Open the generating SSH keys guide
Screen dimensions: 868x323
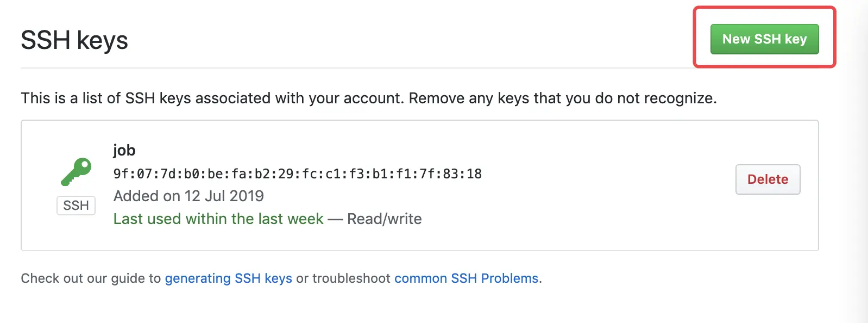pyautogui.click(x=228, y=278)
